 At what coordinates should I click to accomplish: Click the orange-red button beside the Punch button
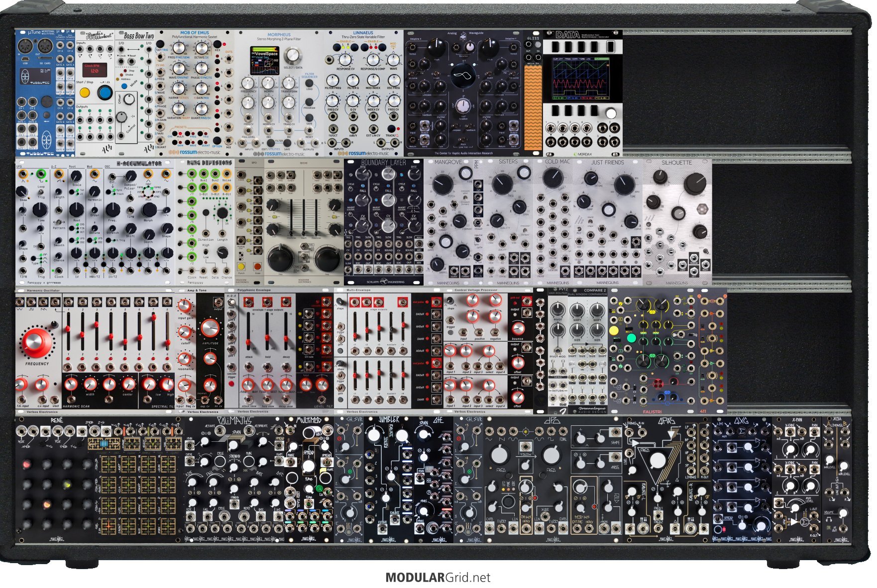[257, 266]
